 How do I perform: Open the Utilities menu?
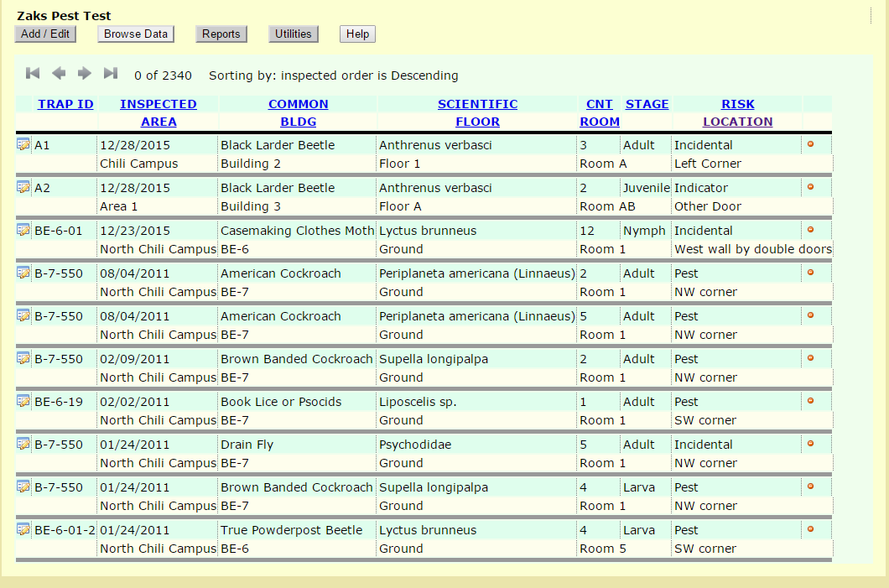(294, 34)
